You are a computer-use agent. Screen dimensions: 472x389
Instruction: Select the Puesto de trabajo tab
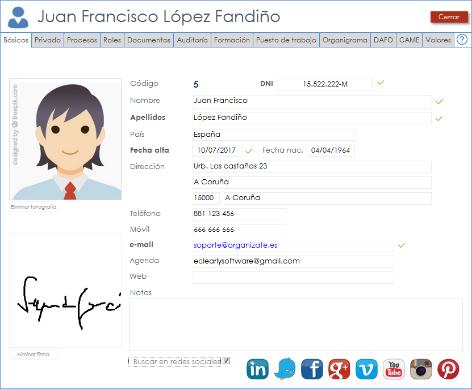tap(286, 40)
